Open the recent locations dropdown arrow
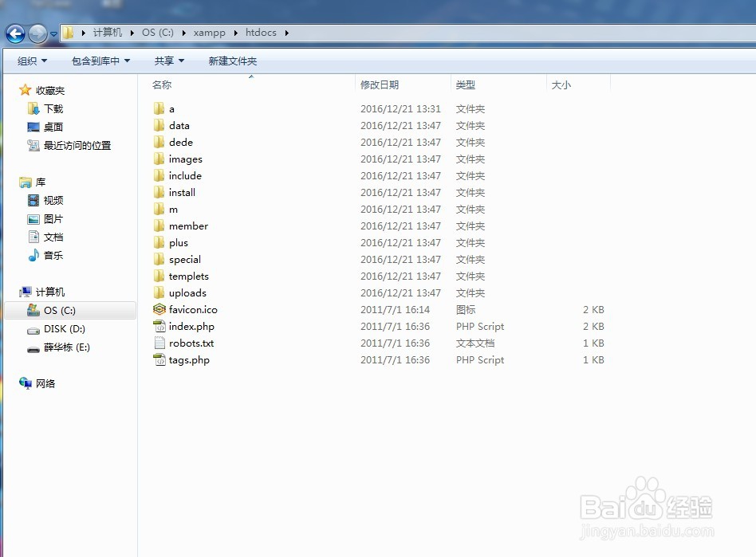The image size is (756, 557). click(53, 34)
